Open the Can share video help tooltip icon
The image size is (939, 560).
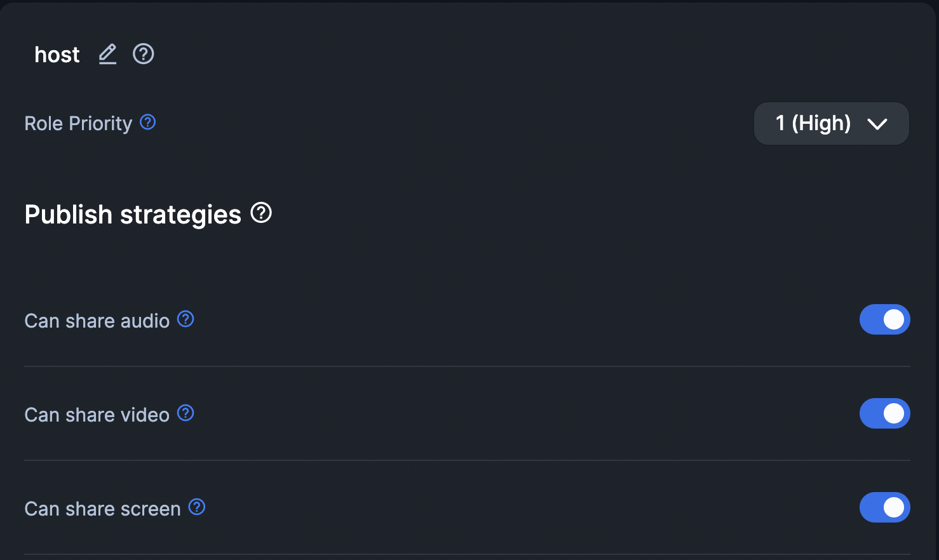(186, 413)
